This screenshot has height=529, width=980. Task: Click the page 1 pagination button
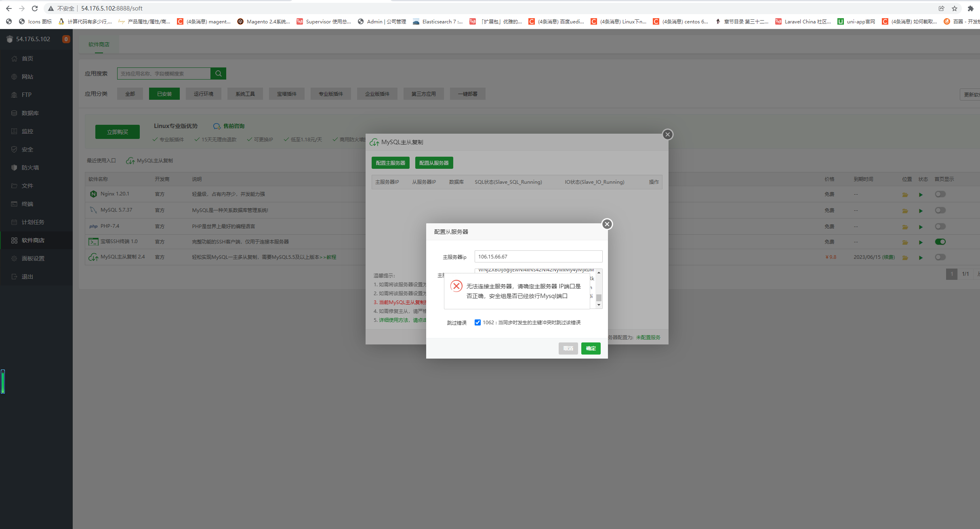pos(952,274)
